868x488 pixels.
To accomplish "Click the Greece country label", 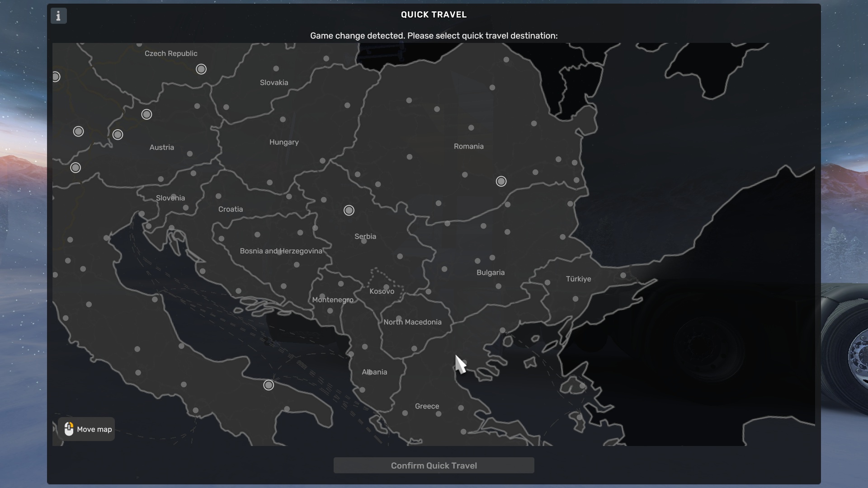I will tap(427, 406).
